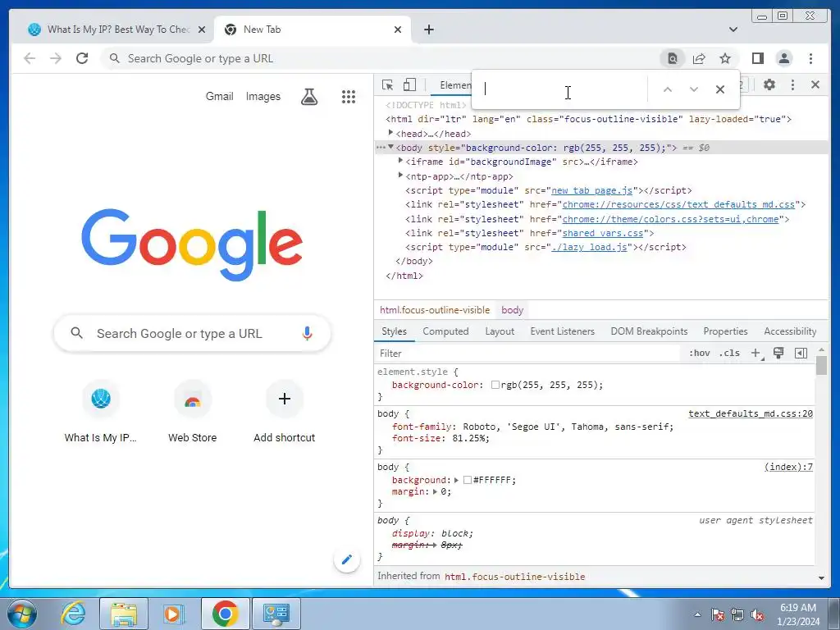Select the inspect element picker icon
The image size is (840, 630).
(387, 84)
